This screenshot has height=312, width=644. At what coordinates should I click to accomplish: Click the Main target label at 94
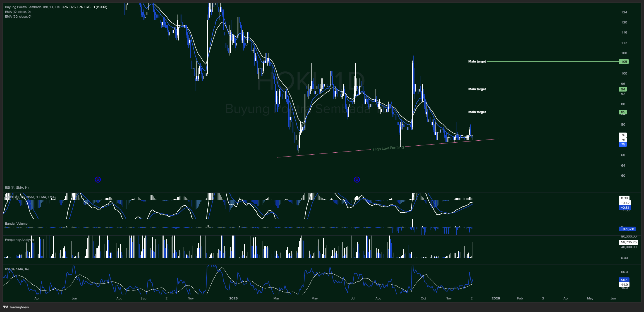(x=477, y=89)
